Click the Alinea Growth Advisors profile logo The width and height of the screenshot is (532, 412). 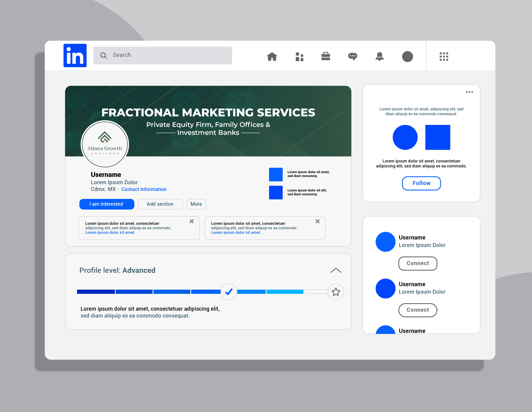pos(105,144)
